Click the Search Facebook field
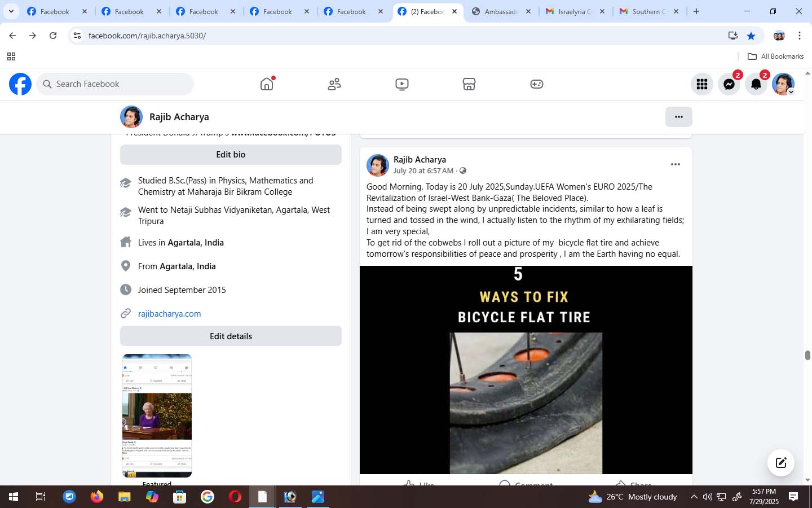This screenshot has width=812, height=508. coord(116,84)
